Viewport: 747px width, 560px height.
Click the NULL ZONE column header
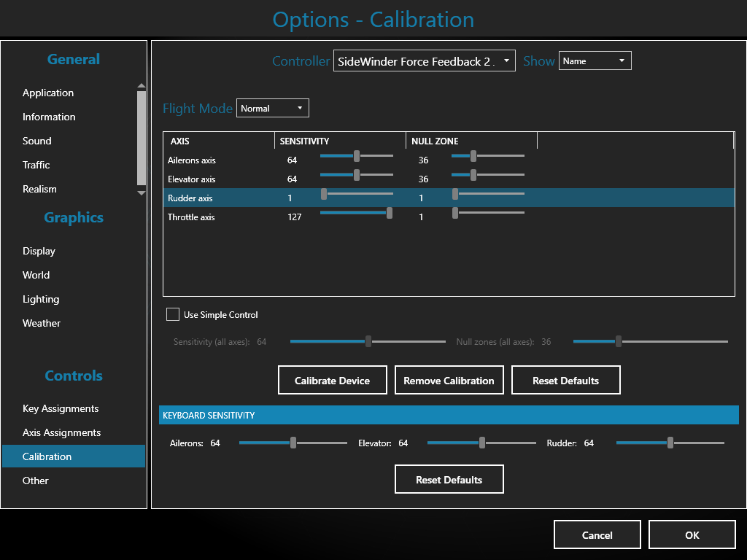pos(472,141)
